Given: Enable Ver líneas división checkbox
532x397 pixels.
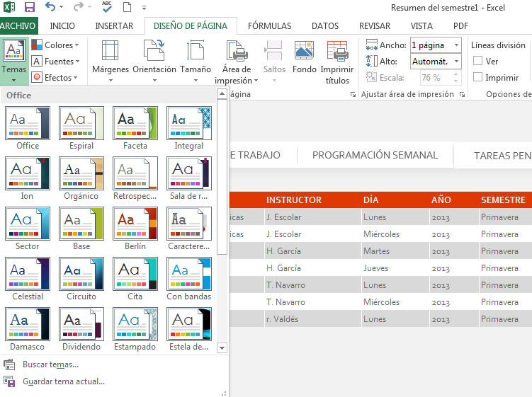Looking at the screenshot, I should click(477, 61).
